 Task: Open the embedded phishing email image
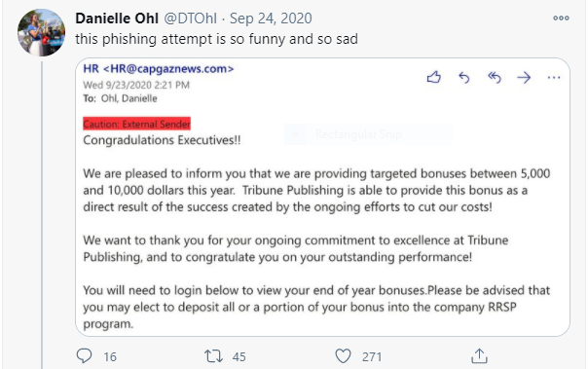(x=322, y=197)
